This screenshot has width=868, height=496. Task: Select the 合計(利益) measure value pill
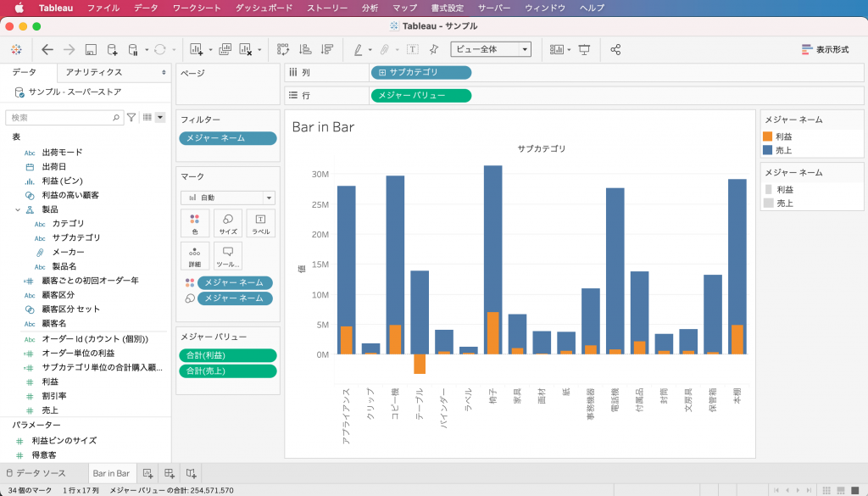227,355
